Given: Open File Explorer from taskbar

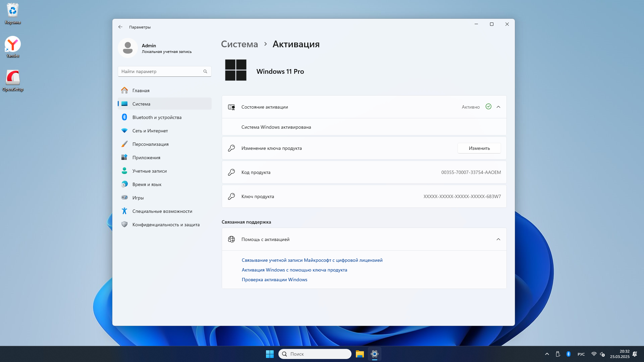Looking at the screenshot, I should point(360,354).
